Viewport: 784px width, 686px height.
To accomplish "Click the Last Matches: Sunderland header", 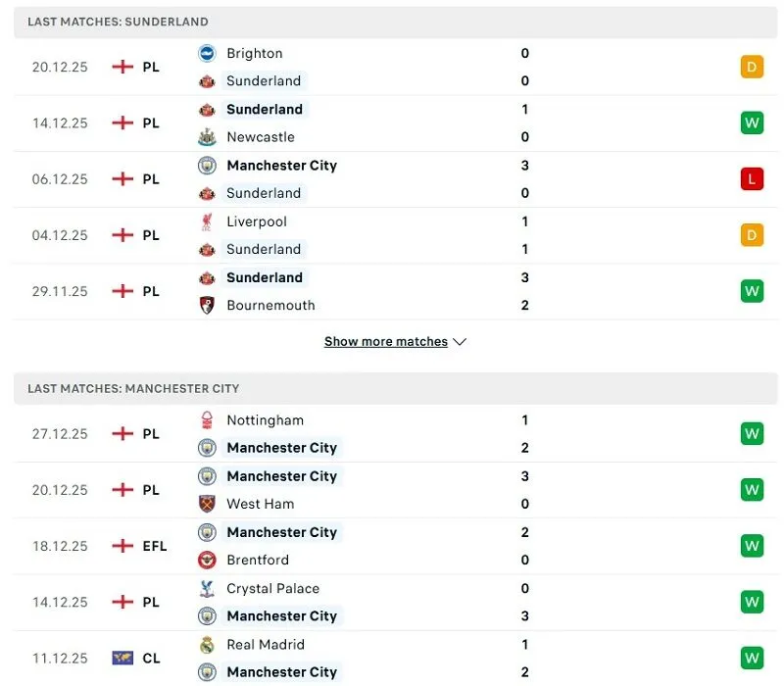I will tap(118, 22).
